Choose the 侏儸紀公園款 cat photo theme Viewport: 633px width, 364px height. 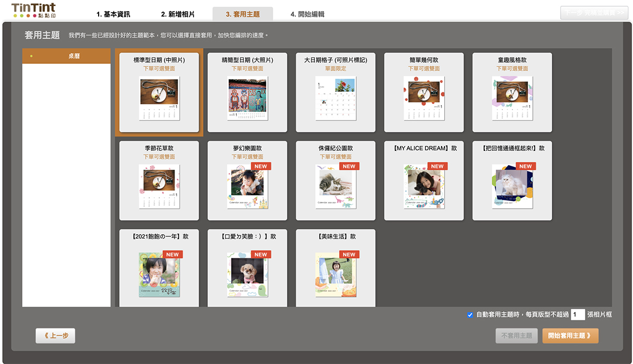pyautogui.click(x=335, y=180)
